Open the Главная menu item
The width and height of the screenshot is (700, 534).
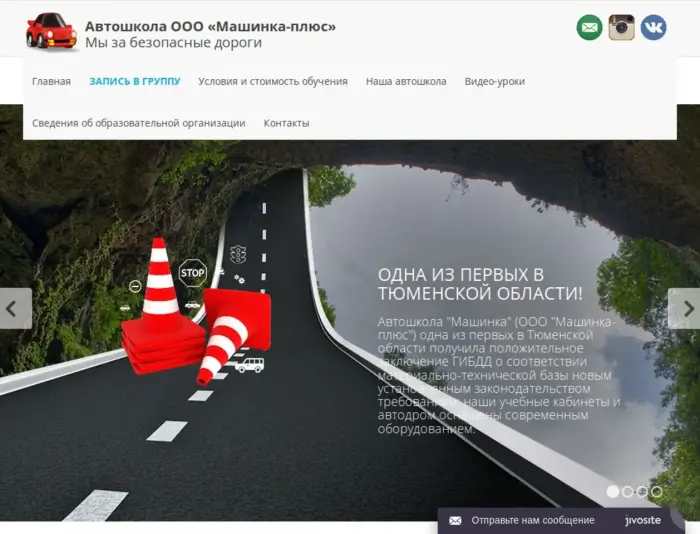click(51, 82)
